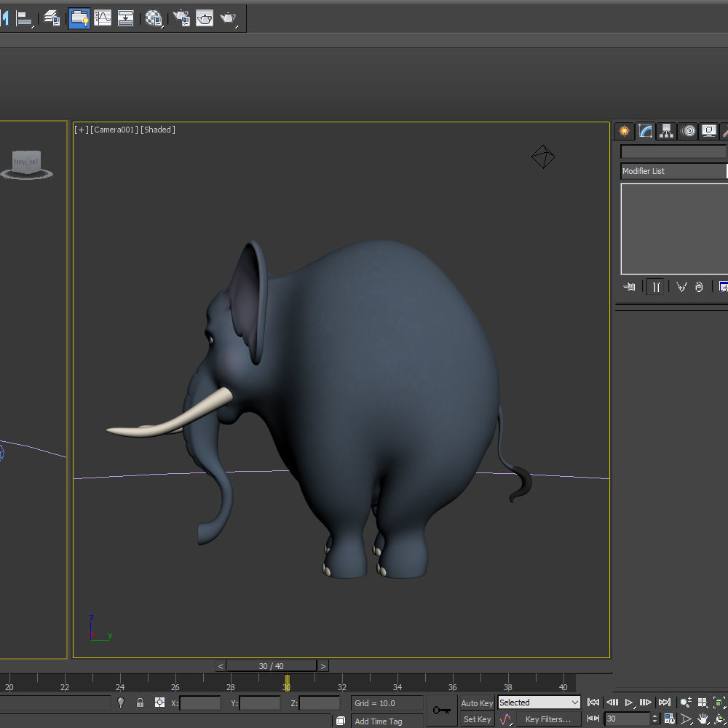Toggle Selection Lock padlock

click(140, 703)
